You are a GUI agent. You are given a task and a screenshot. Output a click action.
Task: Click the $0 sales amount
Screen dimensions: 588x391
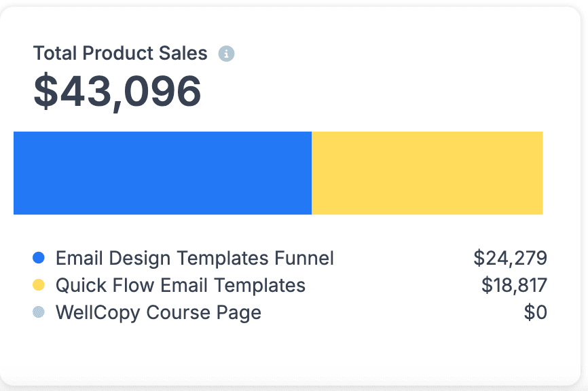click(535, 312)
